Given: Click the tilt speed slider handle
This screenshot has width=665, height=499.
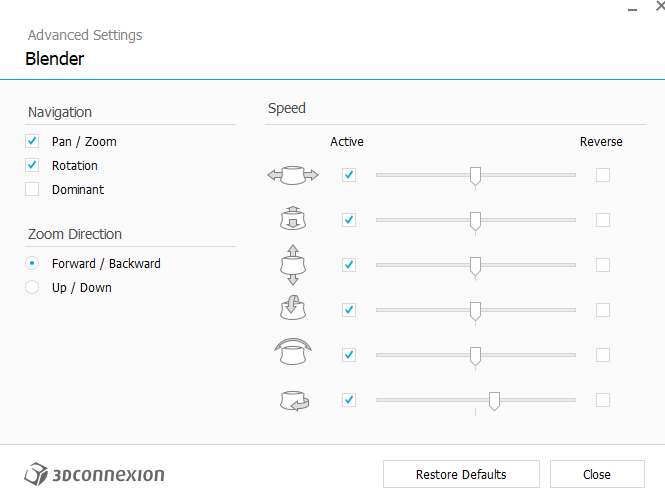Looking at the screenshot, I should [475, 311].
